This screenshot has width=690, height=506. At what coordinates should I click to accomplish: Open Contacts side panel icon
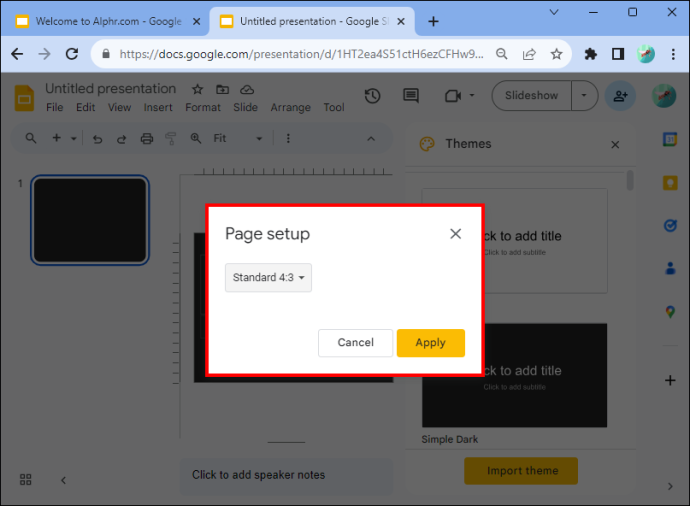coord(670,268)
